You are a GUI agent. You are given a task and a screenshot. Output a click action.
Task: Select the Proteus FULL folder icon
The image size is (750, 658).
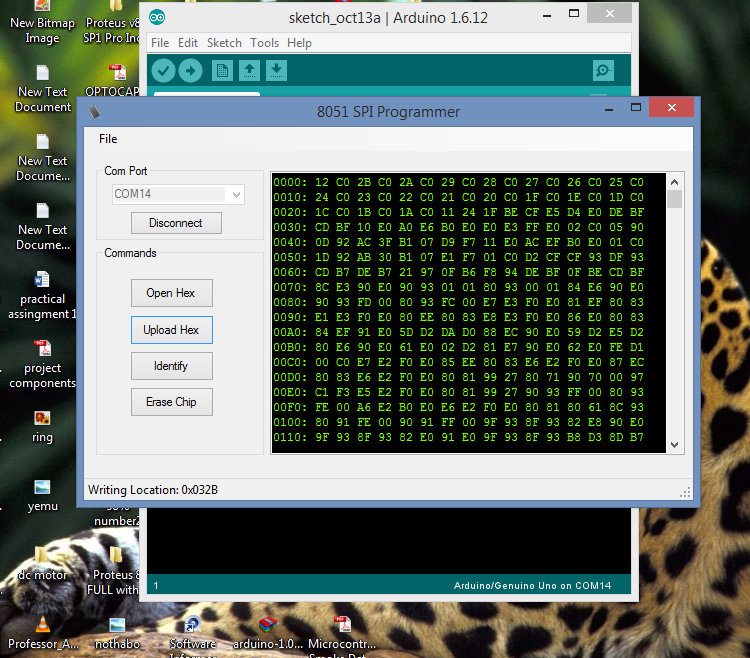[115, 556]
